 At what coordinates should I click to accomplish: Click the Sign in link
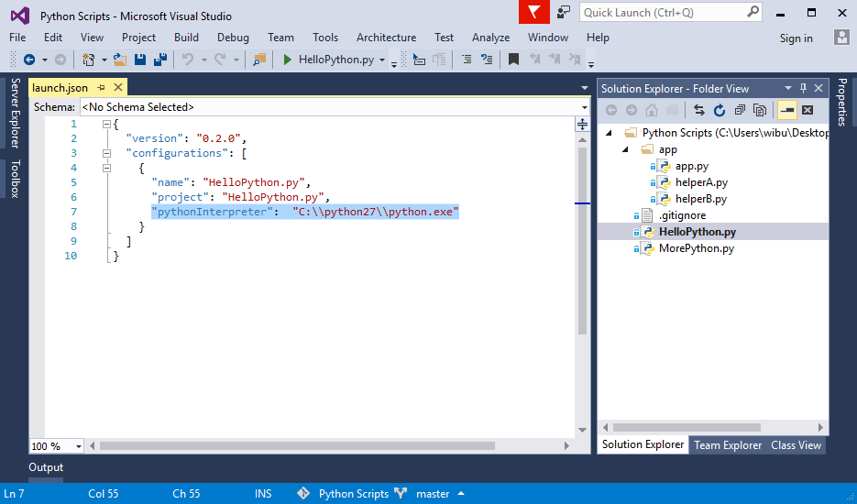tap(796, 38)
